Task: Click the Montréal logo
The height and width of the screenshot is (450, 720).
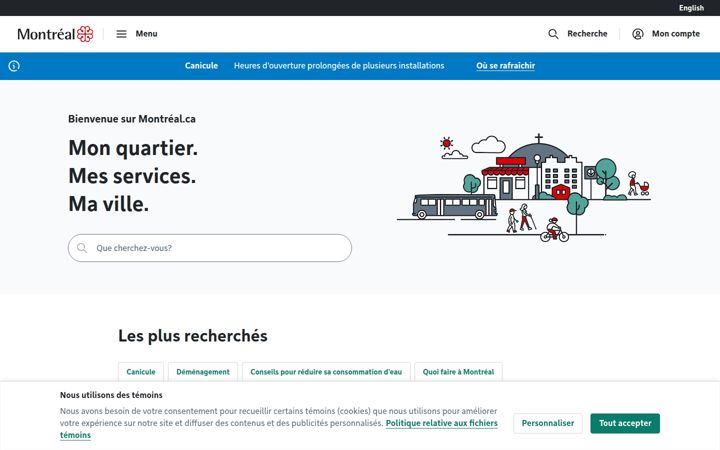Action: tap(55, 34)
